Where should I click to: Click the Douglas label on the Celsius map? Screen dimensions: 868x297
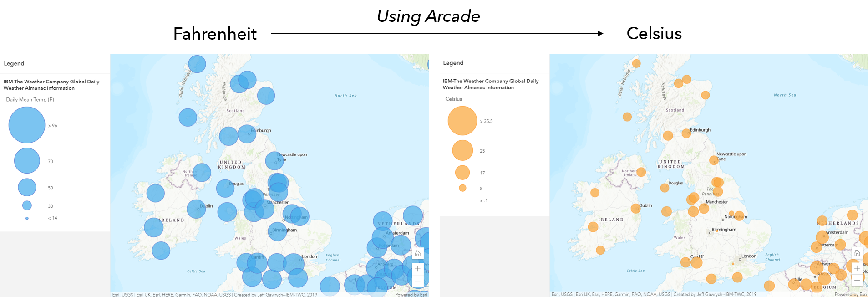(x=675, y=183)
